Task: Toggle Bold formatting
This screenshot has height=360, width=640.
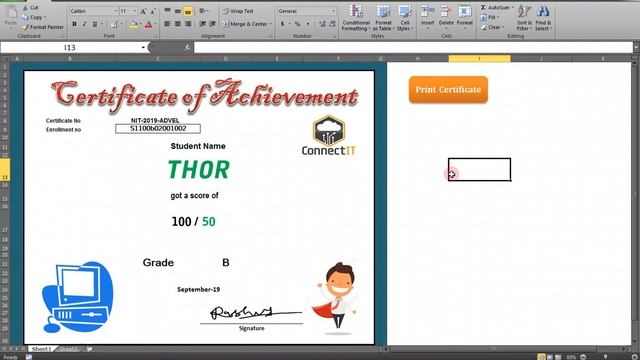Action: click(x=74, y=24)
